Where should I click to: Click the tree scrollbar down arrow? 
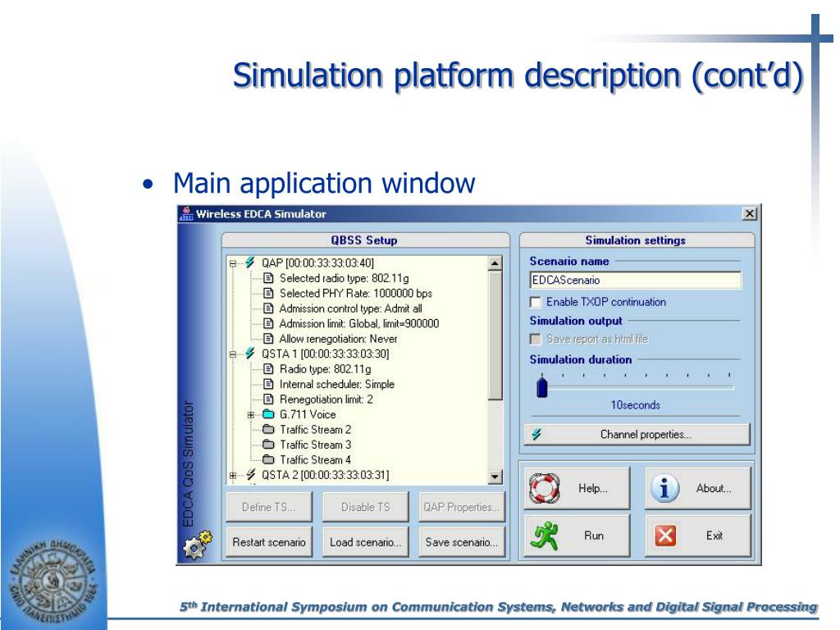[x=495, y=477]
